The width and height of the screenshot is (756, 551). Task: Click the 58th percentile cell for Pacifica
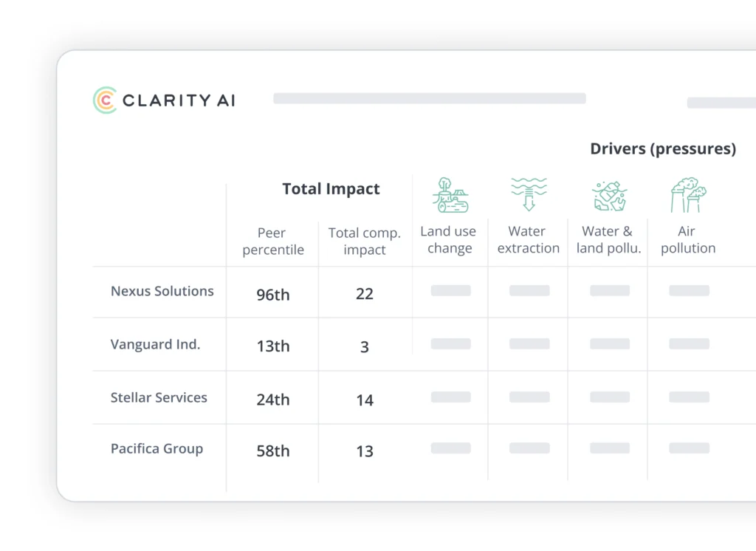pos(273,451)
